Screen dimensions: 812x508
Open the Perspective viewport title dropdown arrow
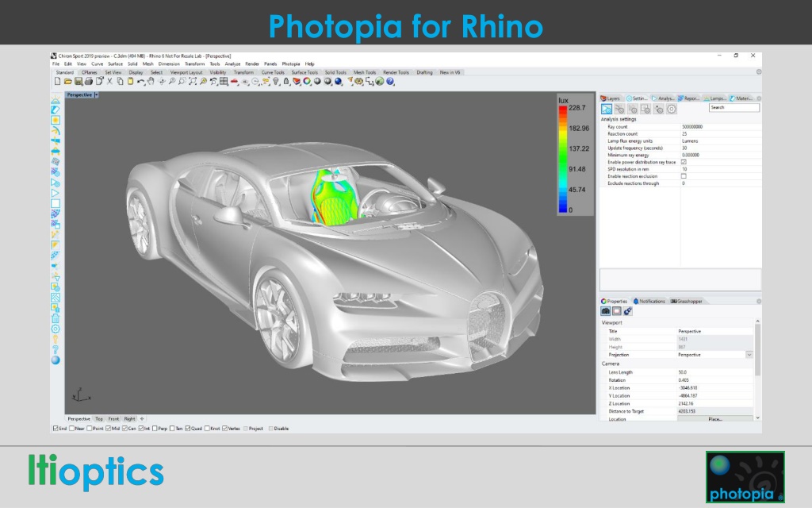pos(96,95)
